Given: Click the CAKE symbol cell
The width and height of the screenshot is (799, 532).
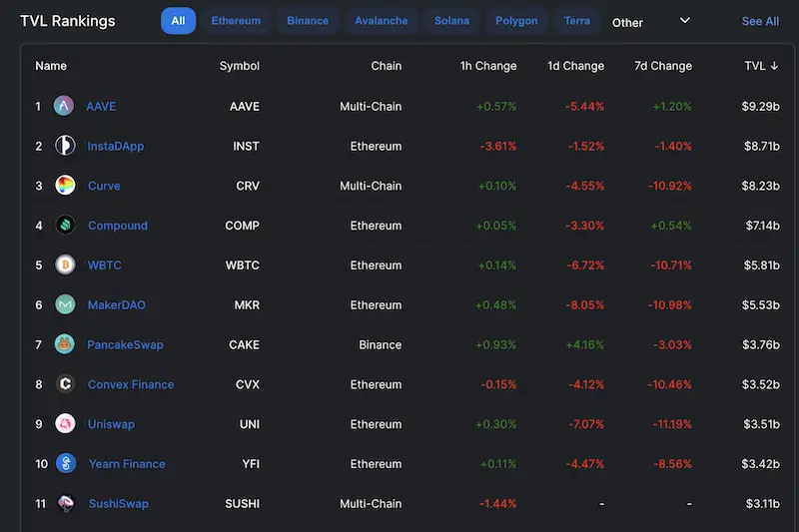Looking at the screenshot, I should (244, 344).
